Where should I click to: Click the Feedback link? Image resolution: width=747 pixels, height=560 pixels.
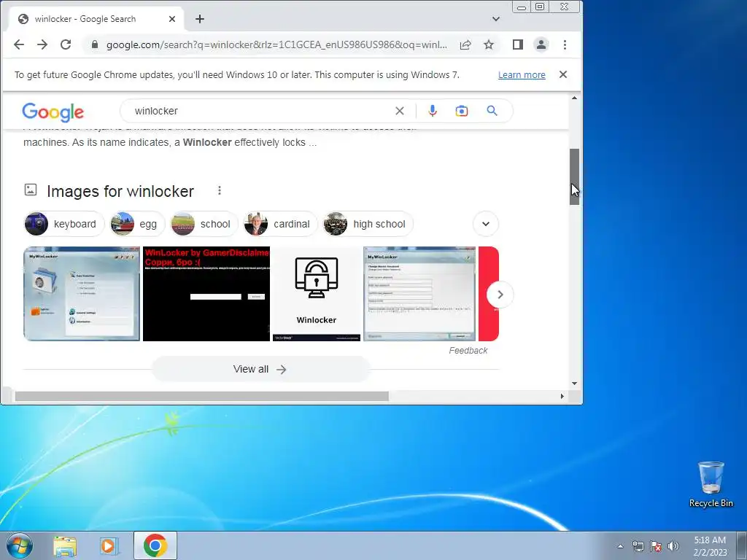tap(468, 351)
